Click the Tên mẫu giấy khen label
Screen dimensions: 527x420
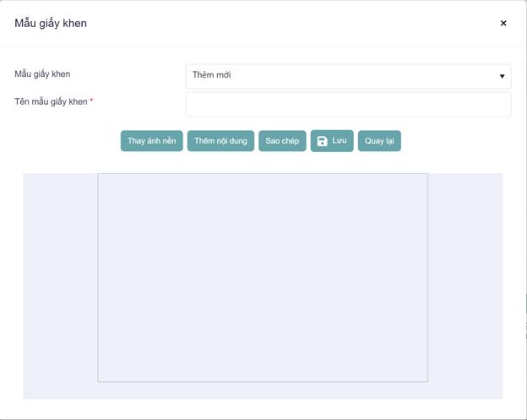point(51,102)
